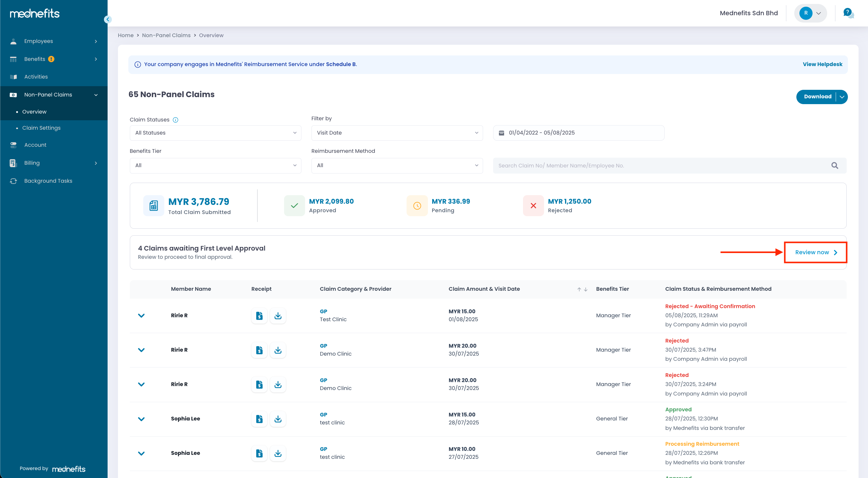Expand the Sophia Lee MYR 15.00 claim row

point(141,419)
